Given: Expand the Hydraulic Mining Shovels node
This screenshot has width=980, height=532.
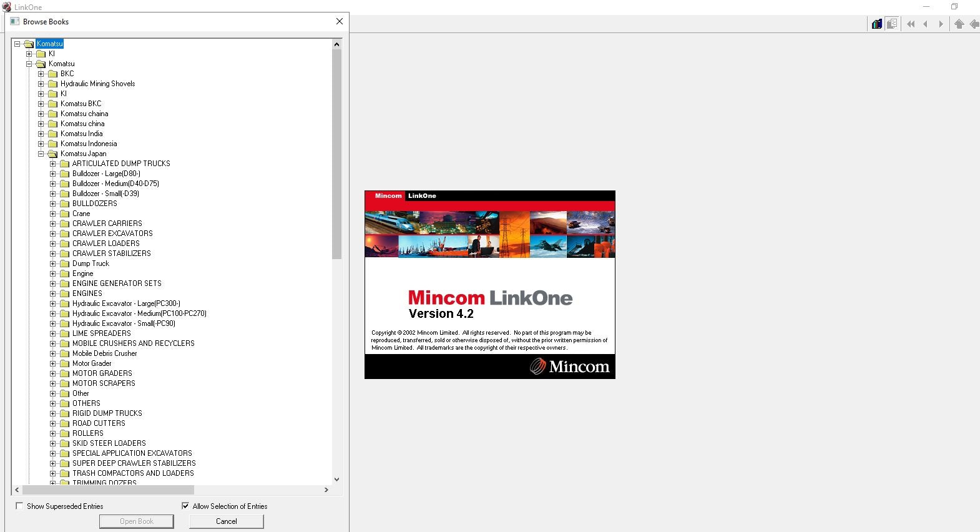Looking at the screenshot, I should coord(41,84).
